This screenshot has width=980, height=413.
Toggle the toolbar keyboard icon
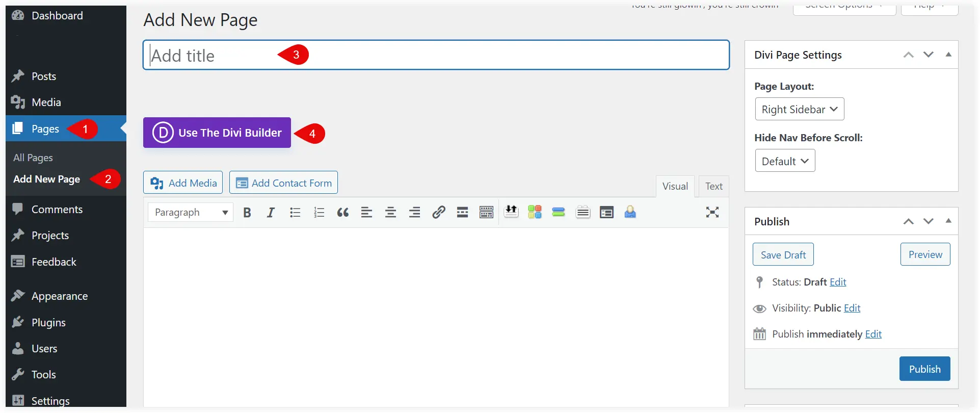point(487,213)
